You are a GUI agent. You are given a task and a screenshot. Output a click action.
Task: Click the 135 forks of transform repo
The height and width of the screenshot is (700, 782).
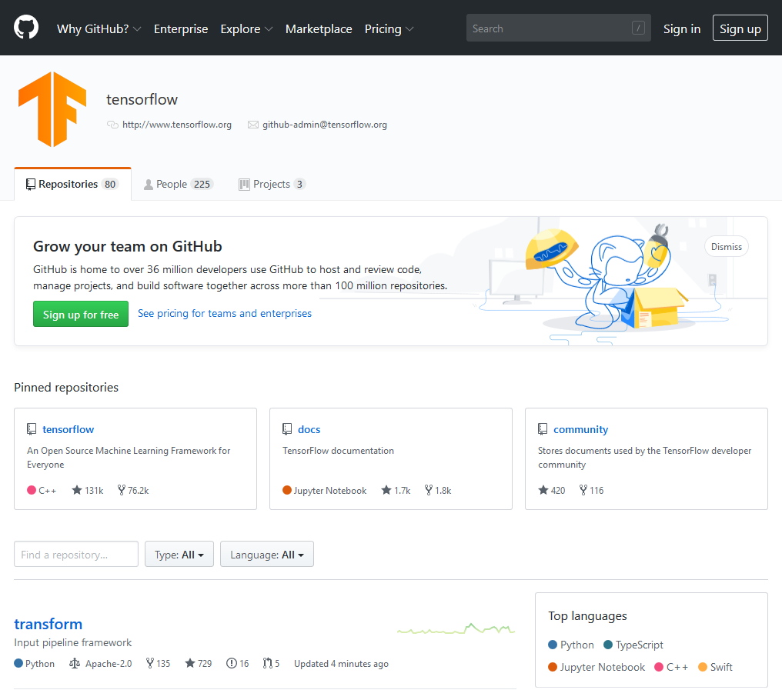tap(158, 664)
